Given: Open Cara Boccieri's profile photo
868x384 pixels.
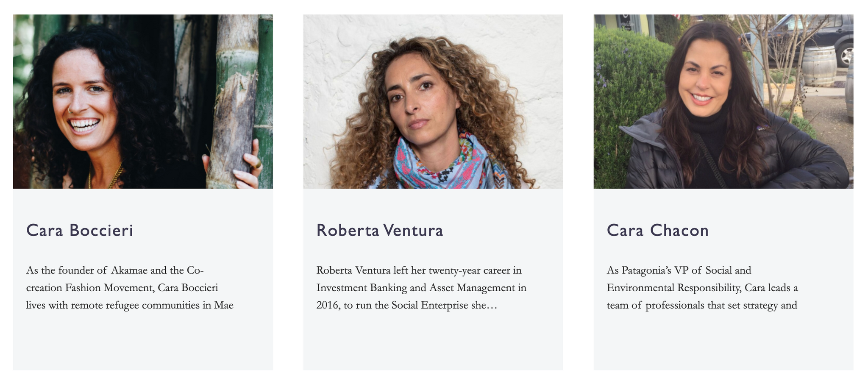Looking at the screenshot, I should [x=143, y=101].
